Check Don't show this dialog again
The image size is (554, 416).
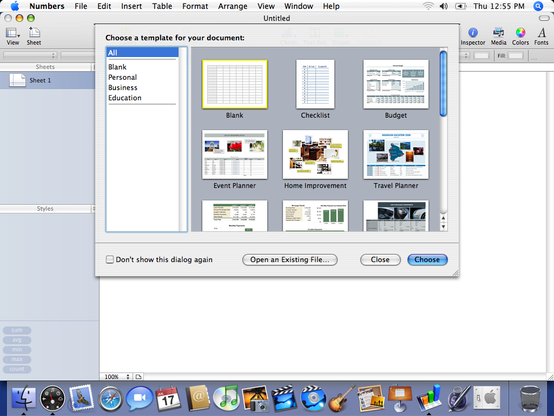click(x=110, y=260)
